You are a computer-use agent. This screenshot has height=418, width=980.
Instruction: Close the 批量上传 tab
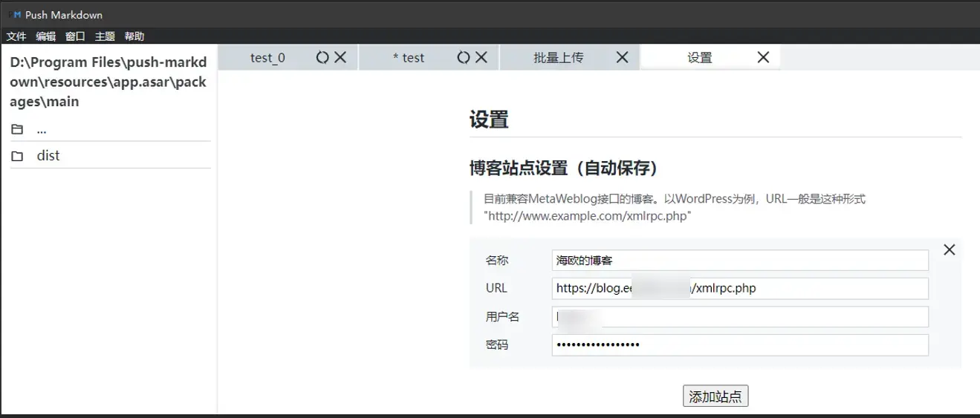tap(622, 57)
